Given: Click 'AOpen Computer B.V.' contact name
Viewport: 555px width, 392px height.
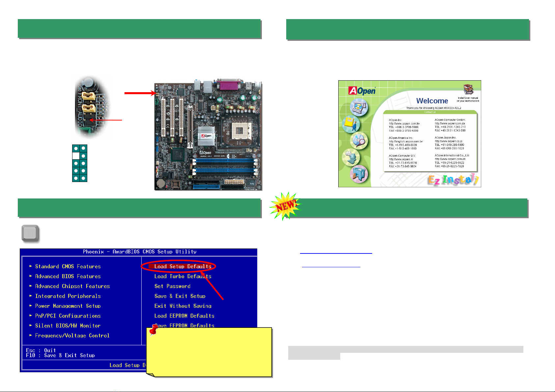Looking at the screenshot, I should [402, 156].
